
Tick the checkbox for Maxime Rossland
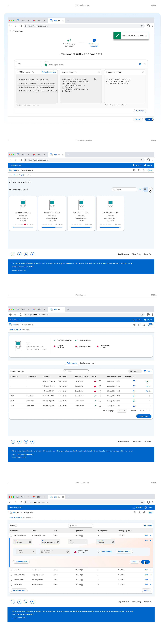click(12, 536)
